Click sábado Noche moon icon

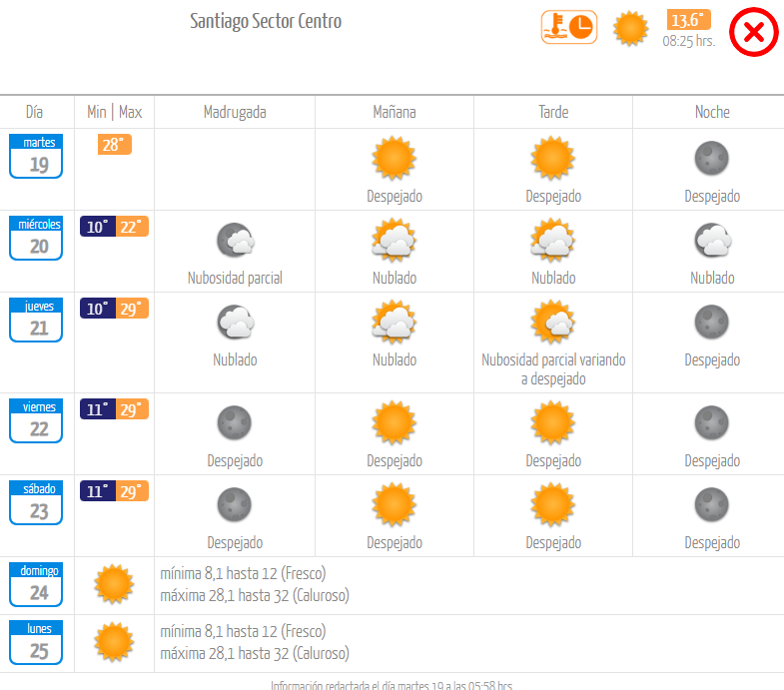coord(712,505)
